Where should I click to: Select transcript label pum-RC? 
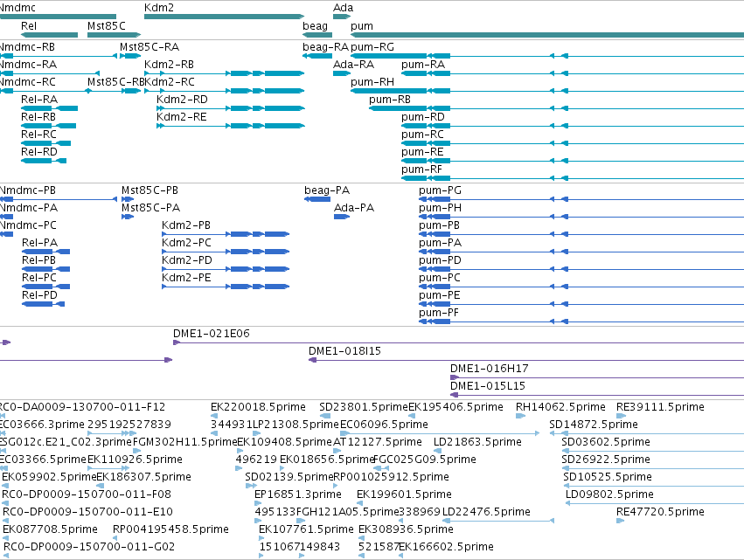pyautogui.click(x=422, y=135)
